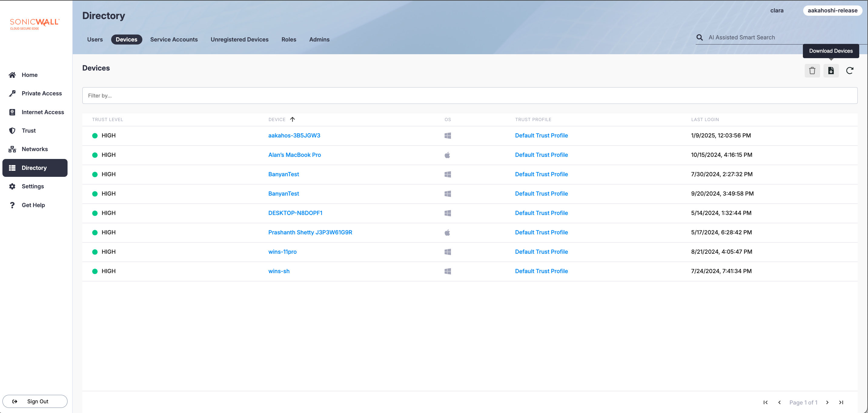Open the Get Help section

[33, 205]
